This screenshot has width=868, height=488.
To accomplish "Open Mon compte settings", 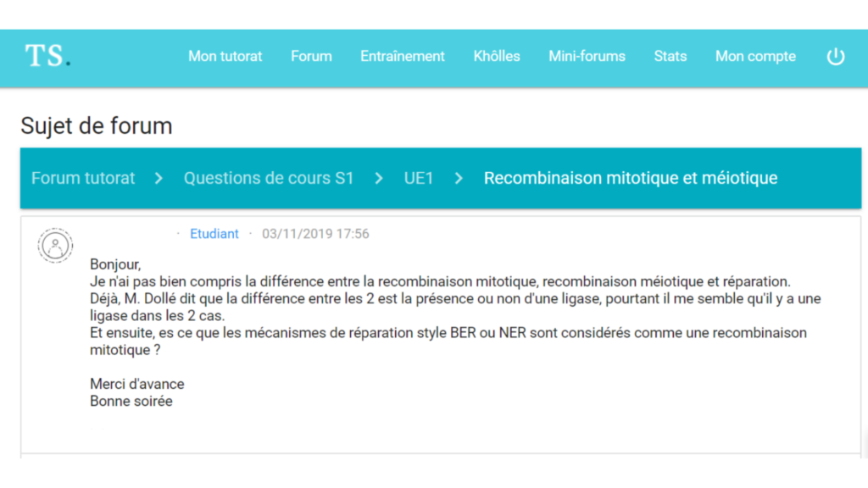I will tap(755, 57).
